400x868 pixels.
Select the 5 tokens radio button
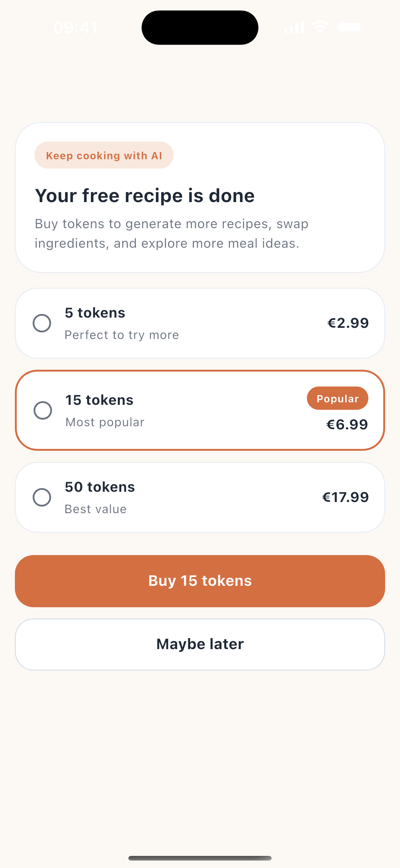(x=42, y=323)
